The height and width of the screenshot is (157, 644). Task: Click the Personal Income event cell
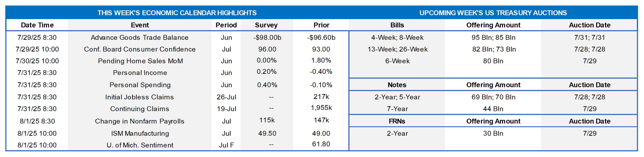click(140, 73)
